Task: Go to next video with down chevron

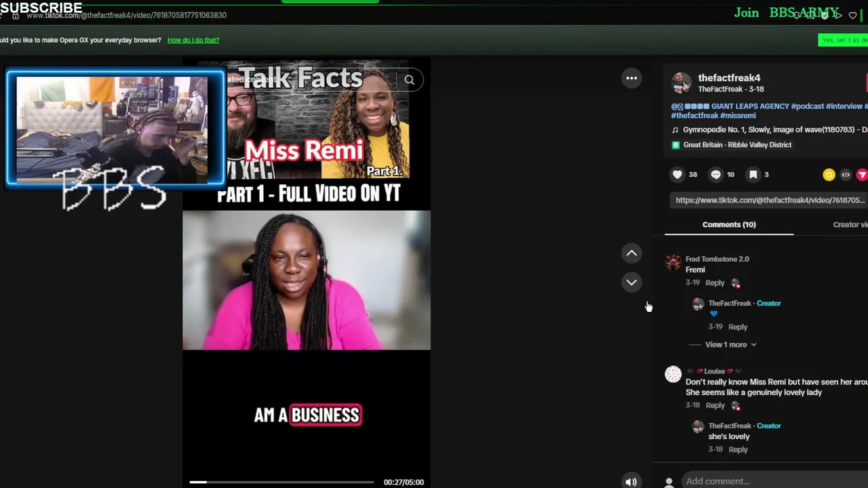Action: (x=631, y=282)
